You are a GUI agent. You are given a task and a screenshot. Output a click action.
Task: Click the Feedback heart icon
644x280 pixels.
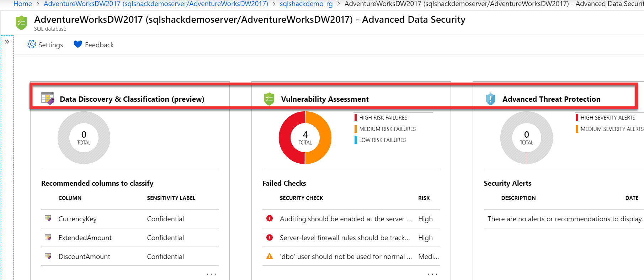pyautogui.click(x=78, y=44)
